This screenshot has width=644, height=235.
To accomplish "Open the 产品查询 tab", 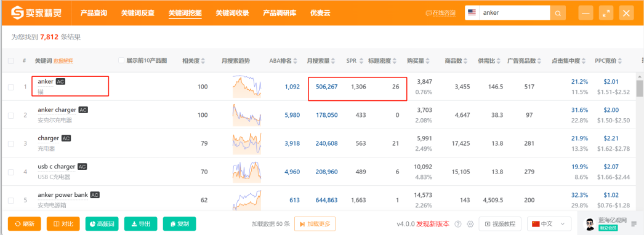I will [94, 13].
